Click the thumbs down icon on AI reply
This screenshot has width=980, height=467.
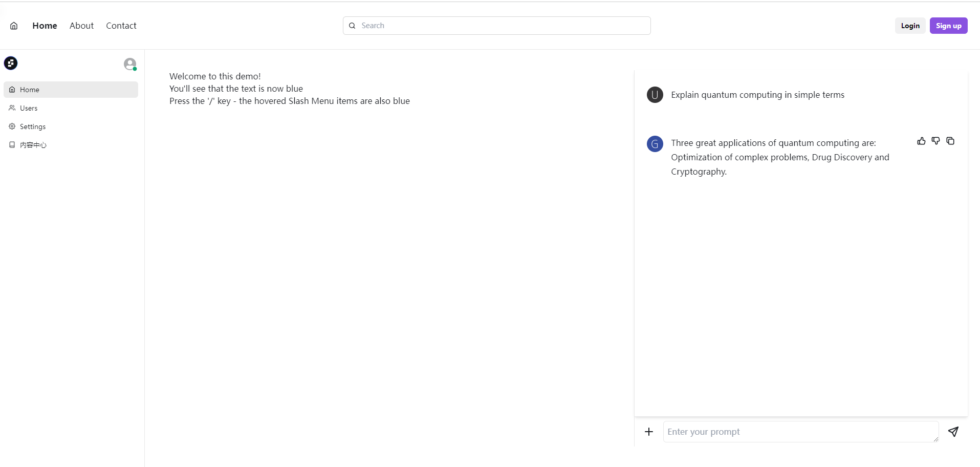(x=935, y=141)
